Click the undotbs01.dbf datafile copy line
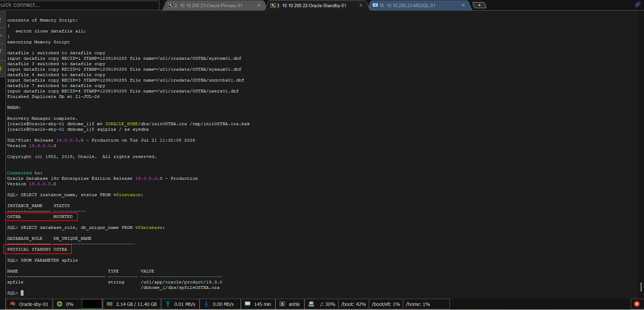This screenshot has width=644, height=310. click(x=126, y=80)
